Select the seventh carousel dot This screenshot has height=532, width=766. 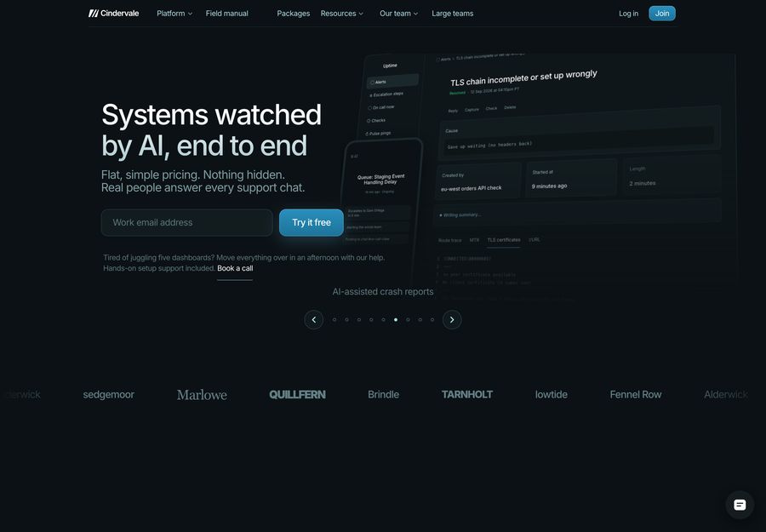(x=408, y=319)
